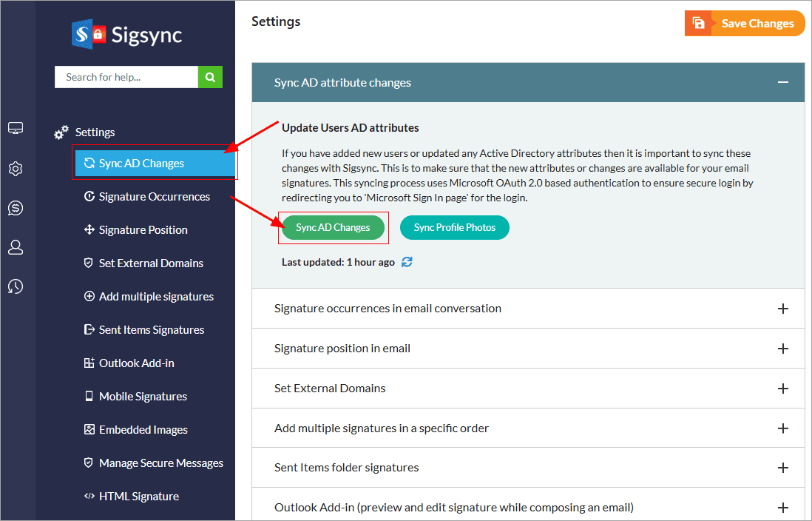The width and height of the screenshot is (812, 521).
Task: Open the user profile icon in left rail
Action: coord(16,247)
